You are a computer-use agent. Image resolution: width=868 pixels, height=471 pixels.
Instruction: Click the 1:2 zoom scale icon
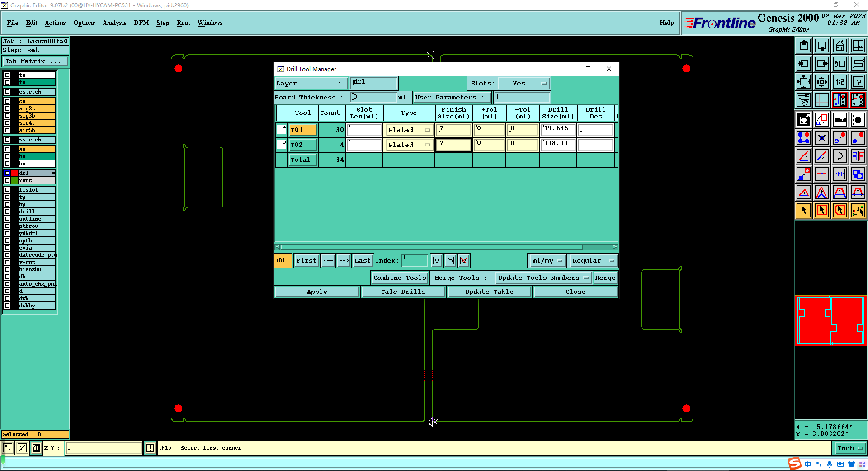(x=840, y=82)
